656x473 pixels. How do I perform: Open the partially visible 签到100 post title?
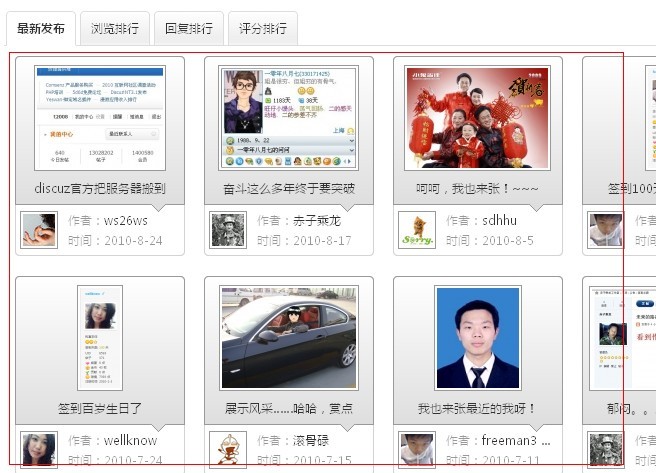pos(632,189)
